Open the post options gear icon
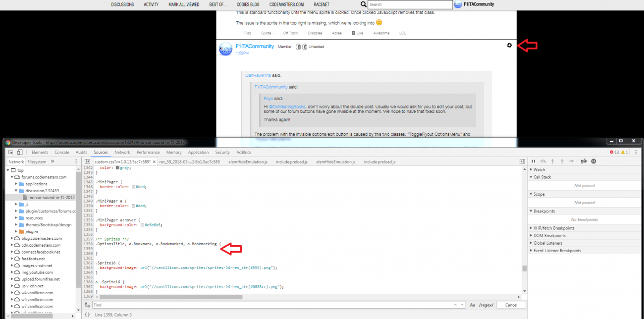The image size is (644, 319). click(x=509, y=46)
